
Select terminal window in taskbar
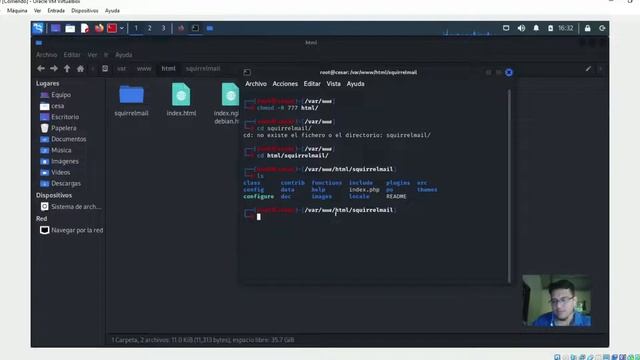pyautogui.click(x=196, y=28)
